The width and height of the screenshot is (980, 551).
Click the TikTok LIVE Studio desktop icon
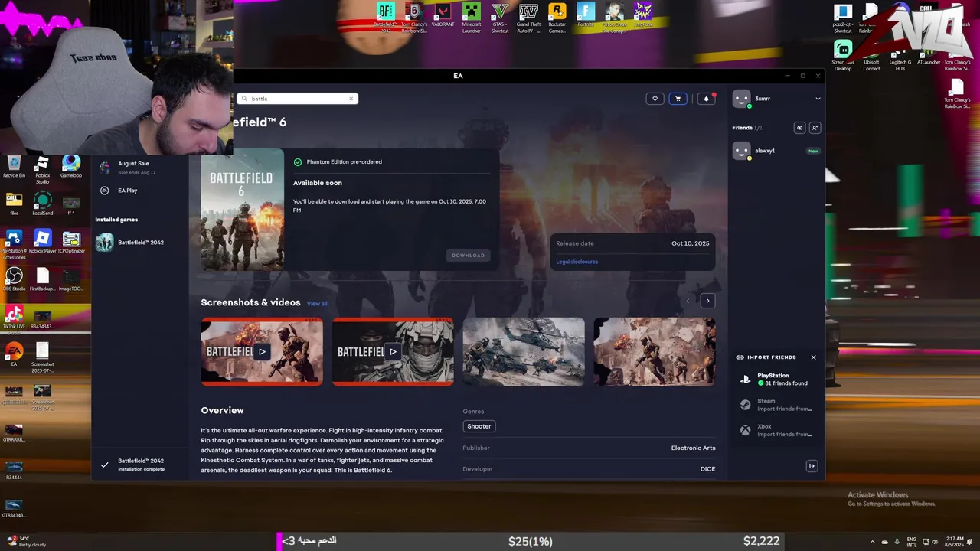14,319
